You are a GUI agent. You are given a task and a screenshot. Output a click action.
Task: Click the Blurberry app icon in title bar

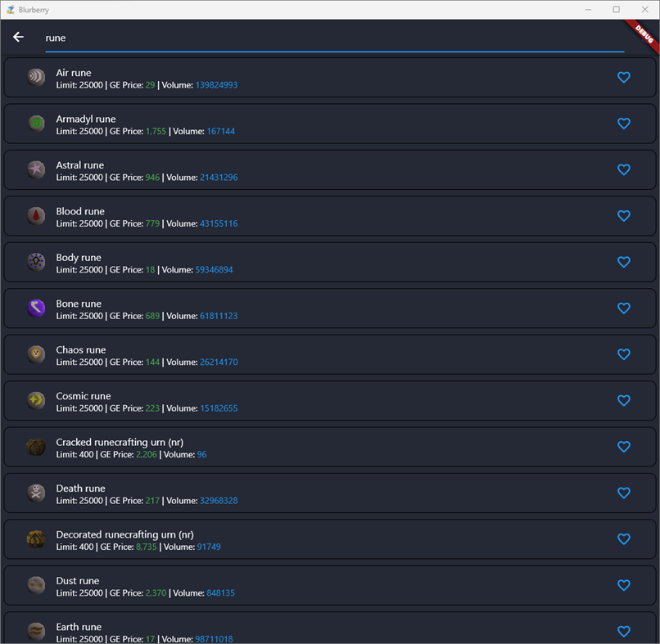pyautogui.click(x=11, y=10)
